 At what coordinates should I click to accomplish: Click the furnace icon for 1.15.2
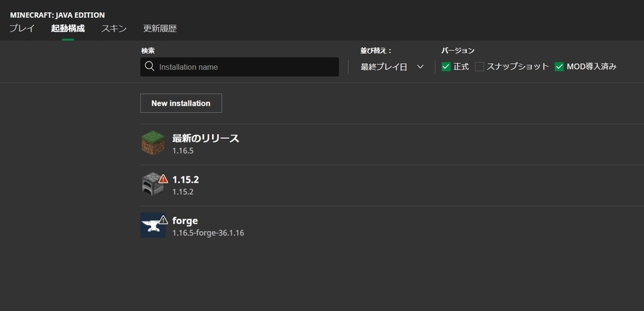152,184
